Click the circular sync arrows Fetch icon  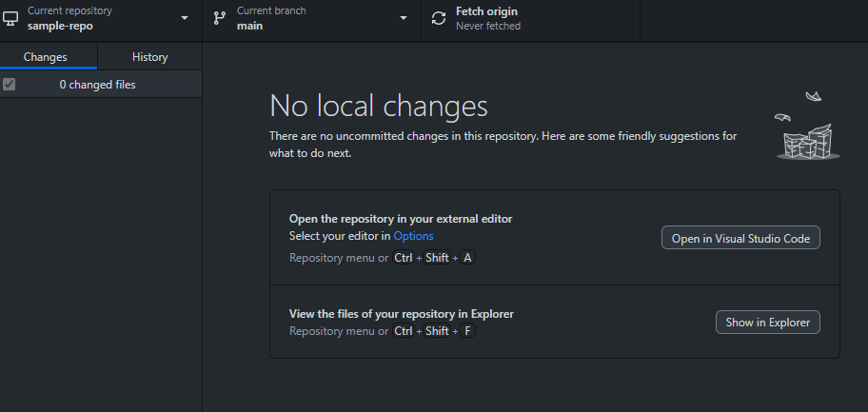tap(439, 18)
